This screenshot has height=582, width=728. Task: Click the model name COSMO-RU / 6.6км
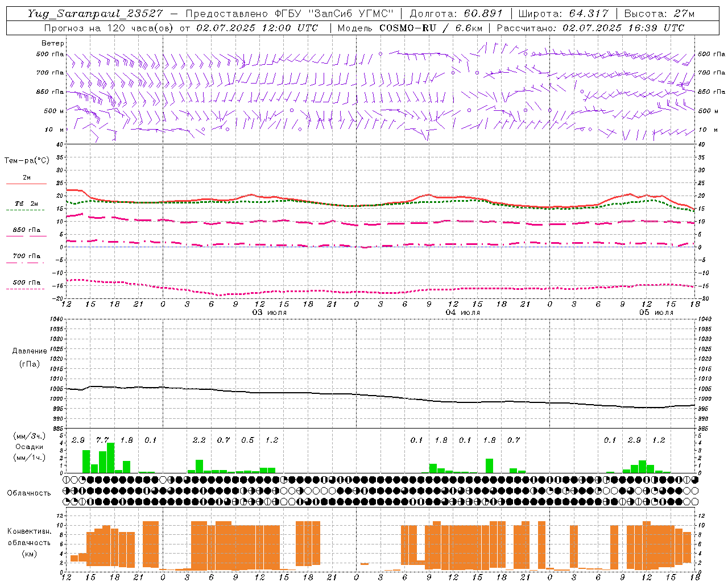431,27
